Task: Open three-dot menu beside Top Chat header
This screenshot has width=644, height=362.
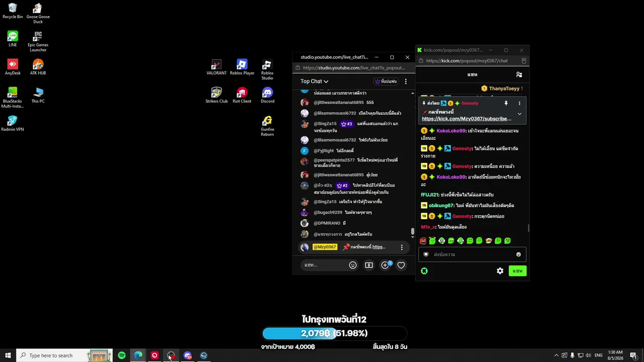Action: (x=406, y=81)
